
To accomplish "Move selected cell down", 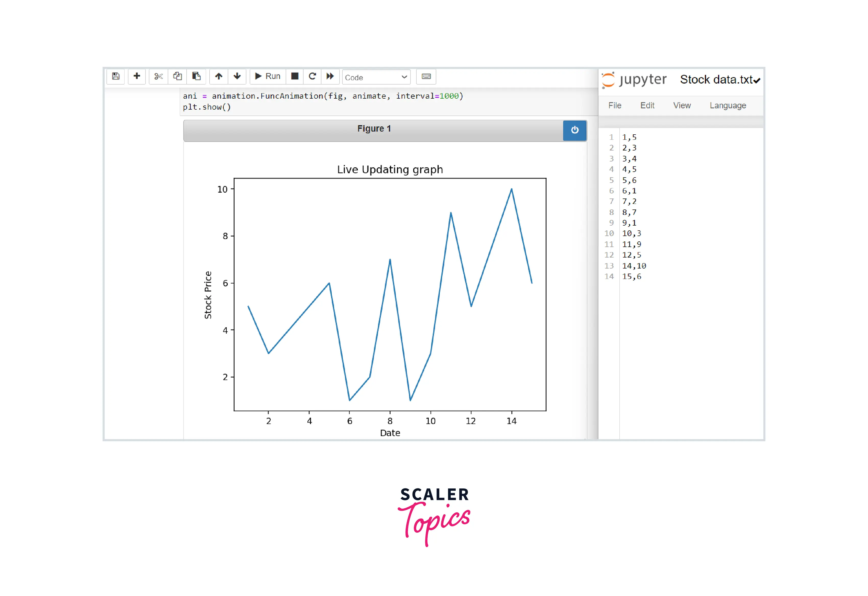I will click(x=237, y=77).
